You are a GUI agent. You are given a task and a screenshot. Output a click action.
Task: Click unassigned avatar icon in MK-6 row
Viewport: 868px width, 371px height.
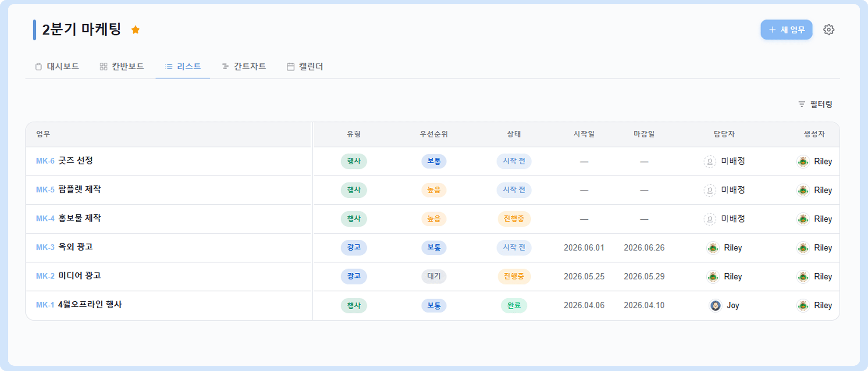point(710,161)
